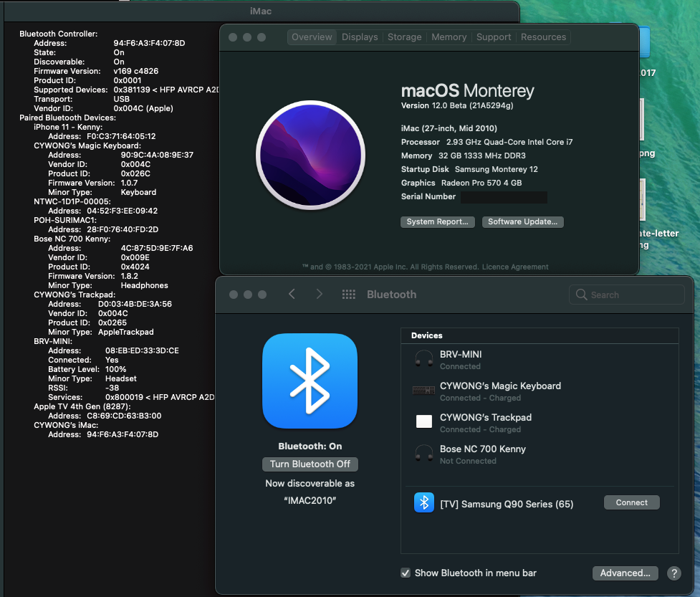Click Memory 32 GB 1333 MHz line
This screenshot has height=597, width=700.
(x=463, y=156)
